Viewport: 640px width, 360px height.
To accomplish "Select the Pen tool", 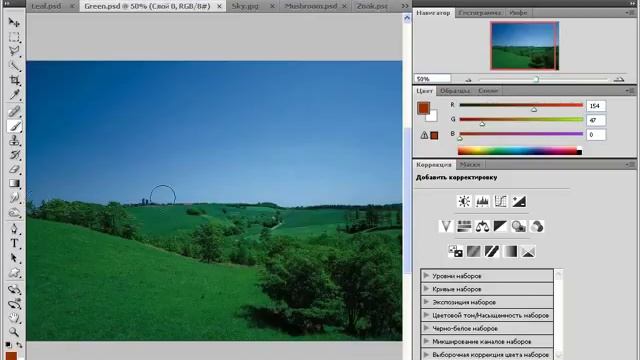I will pyautogui.click(x=14, y=229).
